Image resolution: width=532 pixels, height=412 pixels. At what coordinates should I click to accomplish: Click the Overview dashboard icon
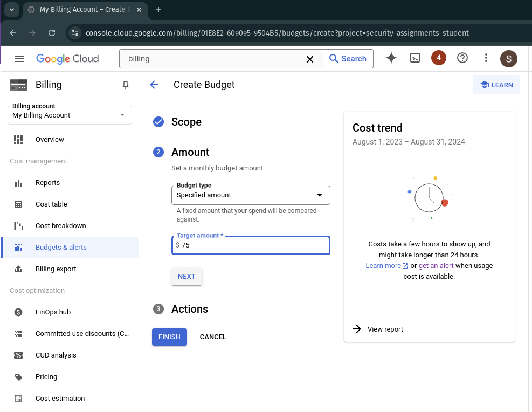pyautogui.click(x=18, y=140)
